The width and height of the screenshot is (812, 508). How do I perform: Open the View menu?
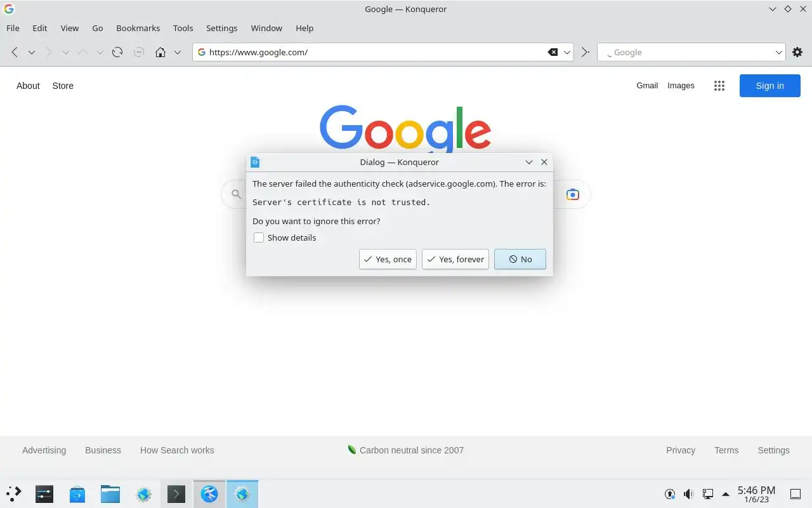(70, 28)
